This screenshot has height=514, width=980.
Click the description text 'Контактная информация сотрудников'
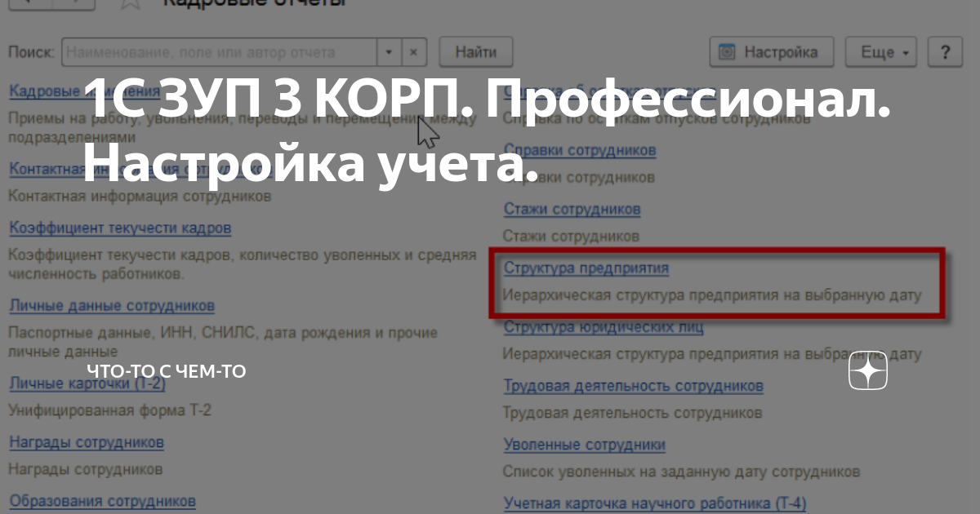pos(140,197)
